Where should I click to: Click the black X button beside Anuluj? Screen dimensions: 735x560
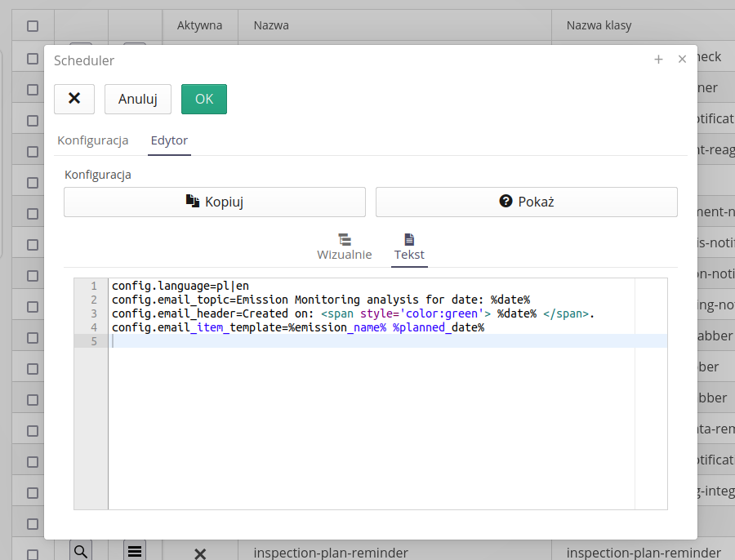coord(74,99)
